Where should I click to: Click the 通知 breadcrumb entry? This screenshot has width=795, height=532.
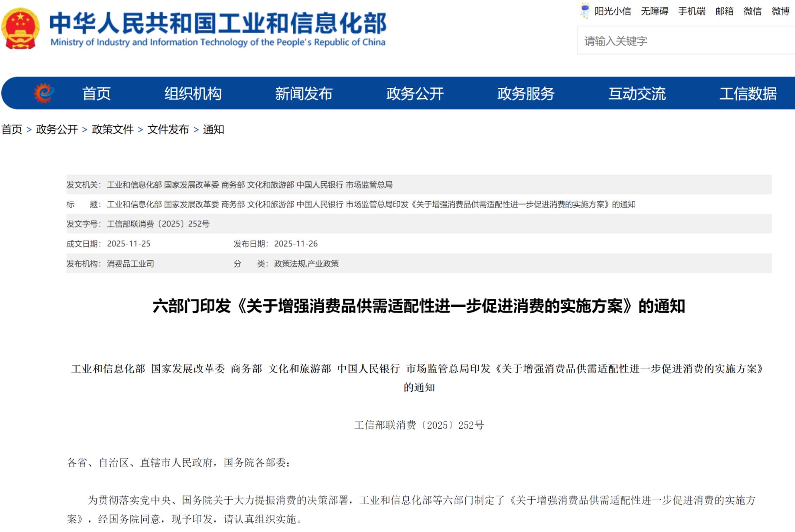click(213, 129)
